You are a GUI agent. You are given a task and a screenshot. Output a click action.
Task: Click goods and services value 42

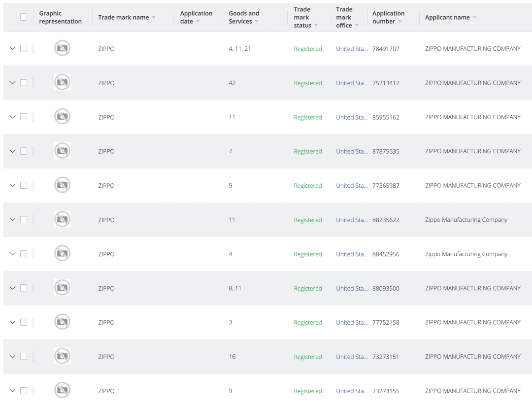click(232, 83)
